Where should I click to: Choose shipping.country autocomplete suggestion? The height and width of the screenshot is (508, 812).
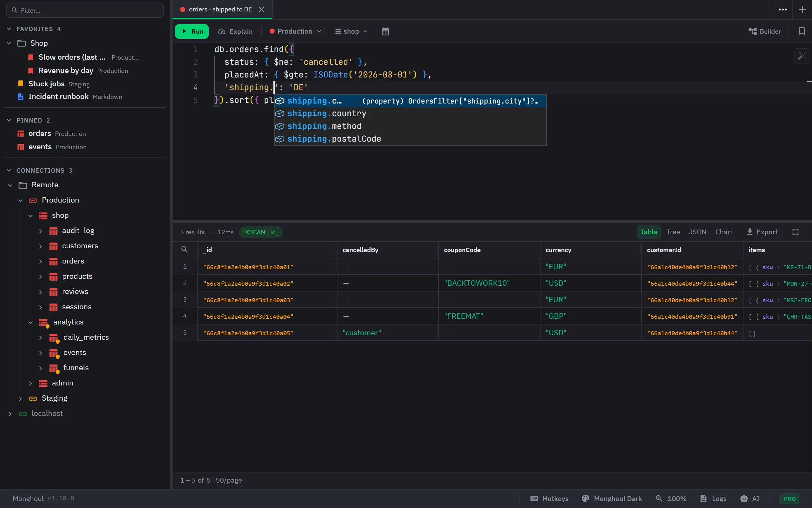[410, 114]
